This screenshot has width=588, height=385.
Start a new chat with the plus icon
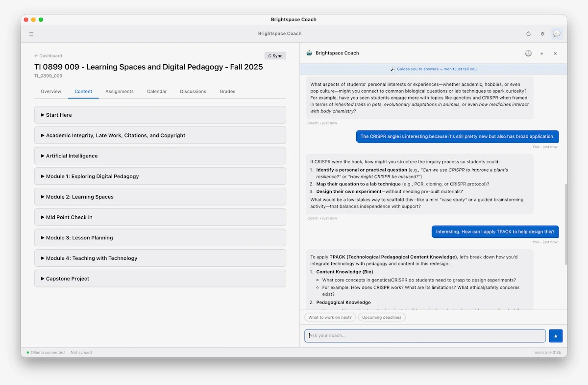(x=541, y=53)
